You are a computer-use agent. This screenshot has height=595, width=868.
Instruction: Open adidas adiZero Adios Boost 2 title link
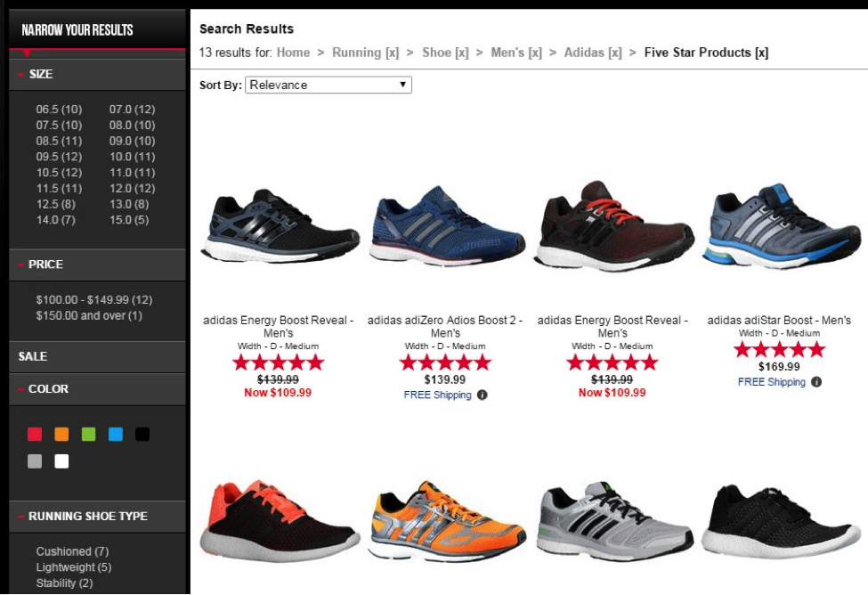445,327
